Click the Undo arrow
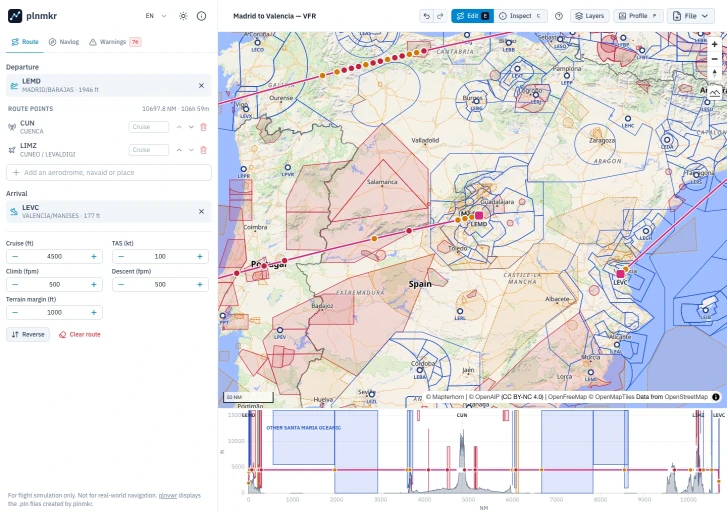This screenshot has height=512, width=727. tap(427, 16)
